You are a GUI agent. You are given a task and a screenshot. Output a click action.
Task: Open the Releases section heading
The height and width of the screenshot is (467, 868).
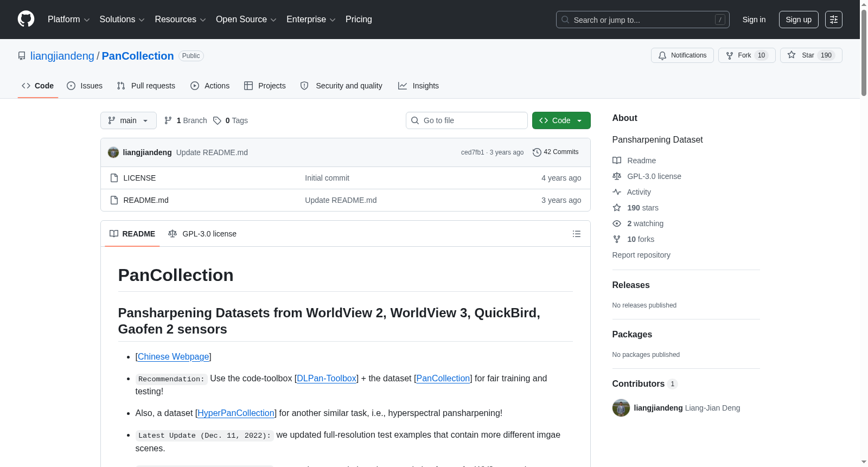click(631, 285)
